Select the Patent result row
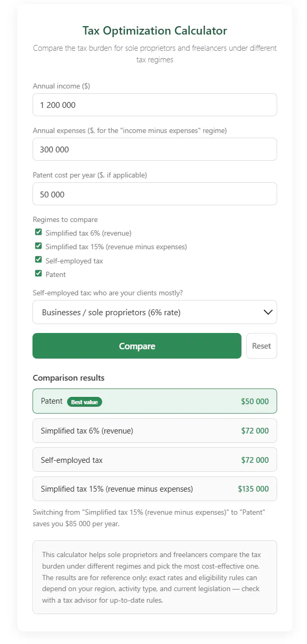 pyautogui.click(x=155, y=401)
